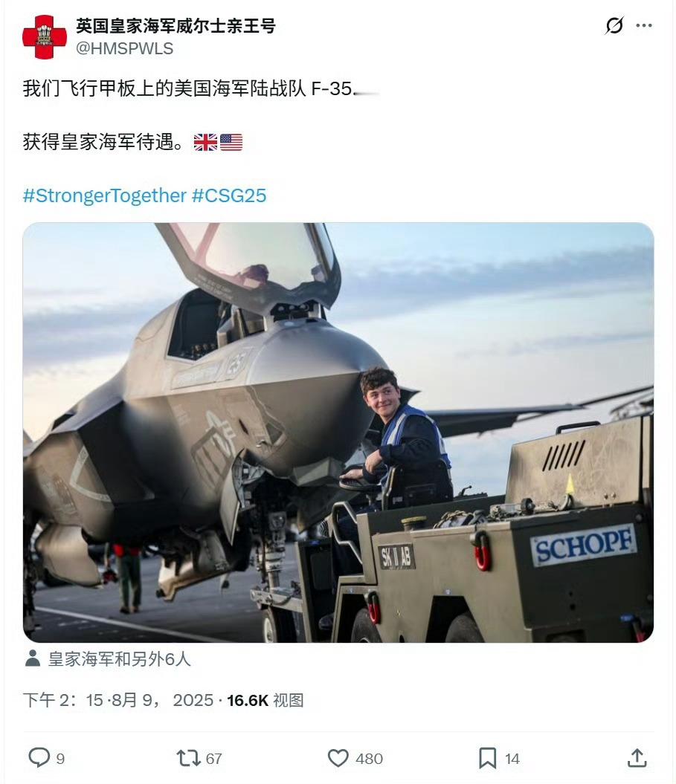Screen dimensions: 676x784
Task: Open tagged people 皇家海军和另外6人
Action: [x=120, y=659]
